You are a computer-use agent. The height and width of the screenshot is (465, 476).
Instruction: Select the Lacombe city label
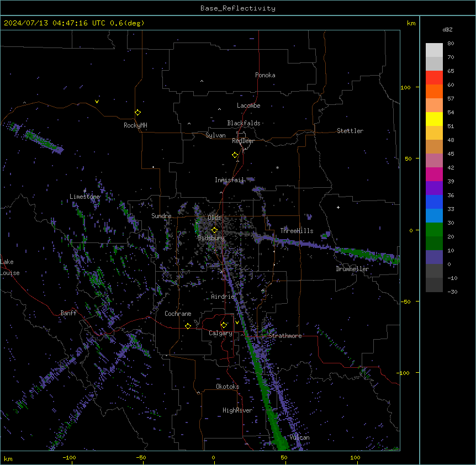(248, 105)
